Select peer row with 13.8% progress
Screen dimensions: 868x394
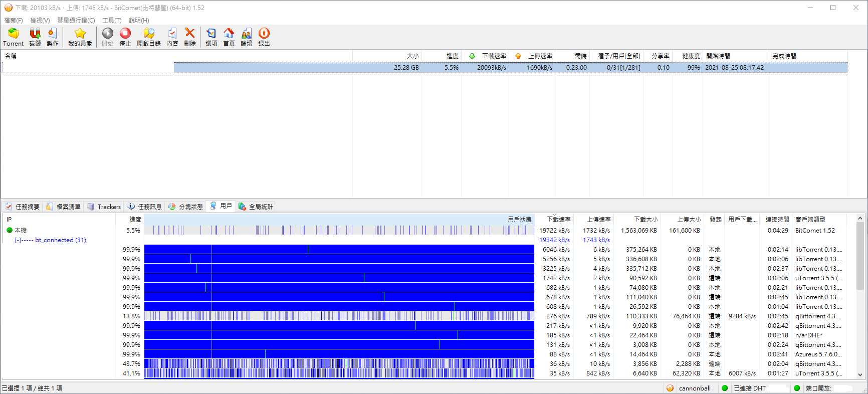pyautogui.click(x=425, y=316)
